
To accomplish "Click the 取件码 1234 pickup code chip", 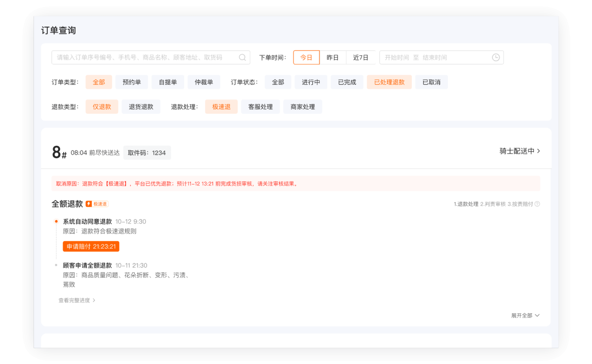I will [147, 152].
